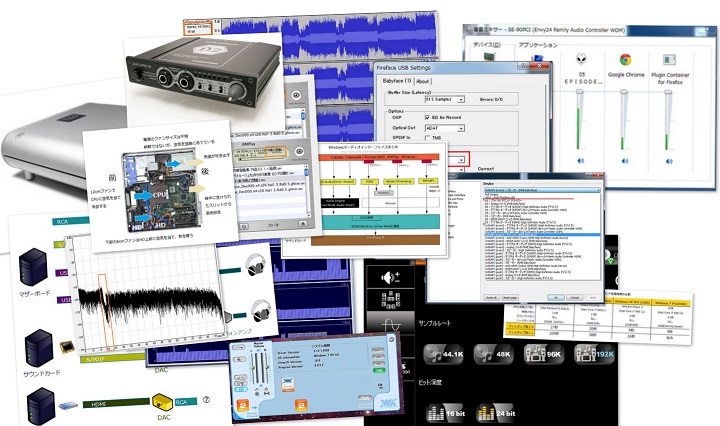Open the Optical Out ADAT dropdown
Viewport: 720px width, 426px height.
(444, 128)
